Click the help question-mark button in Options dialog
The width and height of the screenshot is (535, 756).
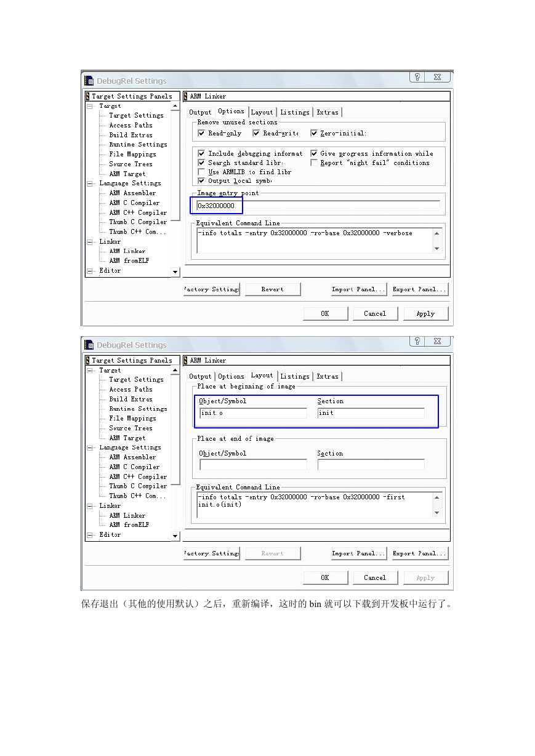point(417,77)
